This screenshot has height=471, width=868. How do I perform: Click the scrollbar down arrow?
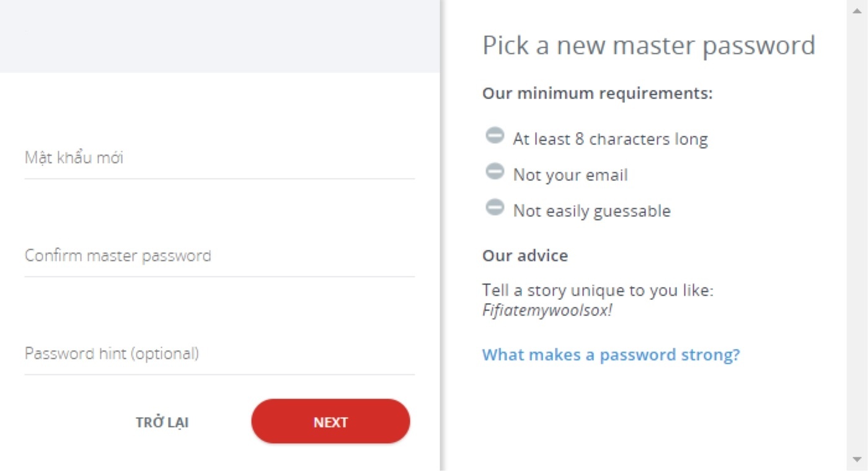pos(857,459)
